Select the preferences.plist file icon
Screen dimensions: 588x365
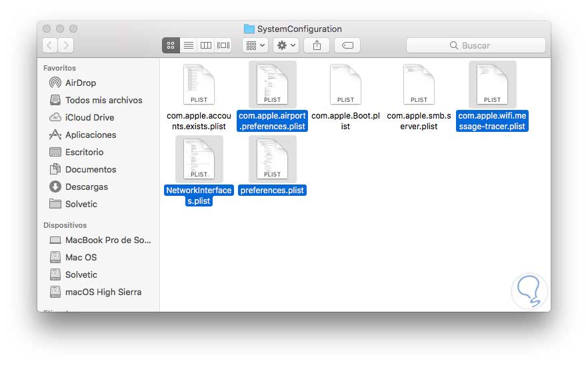tap(272, 159)
